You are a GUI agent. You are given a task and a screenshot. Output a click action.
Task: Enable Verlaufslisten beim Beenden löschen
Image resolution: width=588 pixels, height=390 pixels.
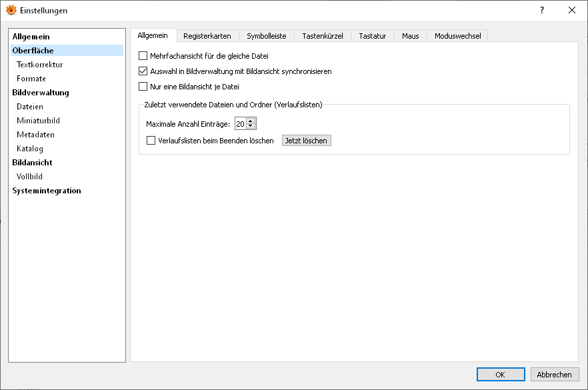(151, 141)
